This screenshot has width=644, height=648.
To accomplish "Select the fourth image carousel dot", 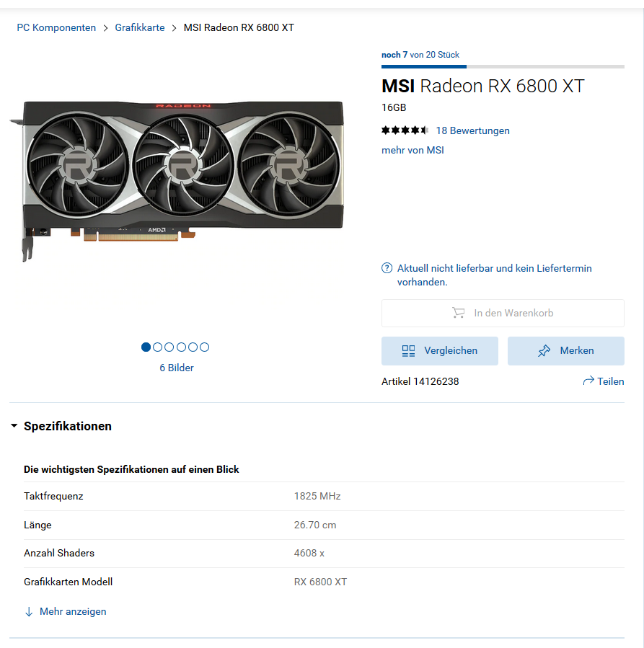I will pos(181,347).
